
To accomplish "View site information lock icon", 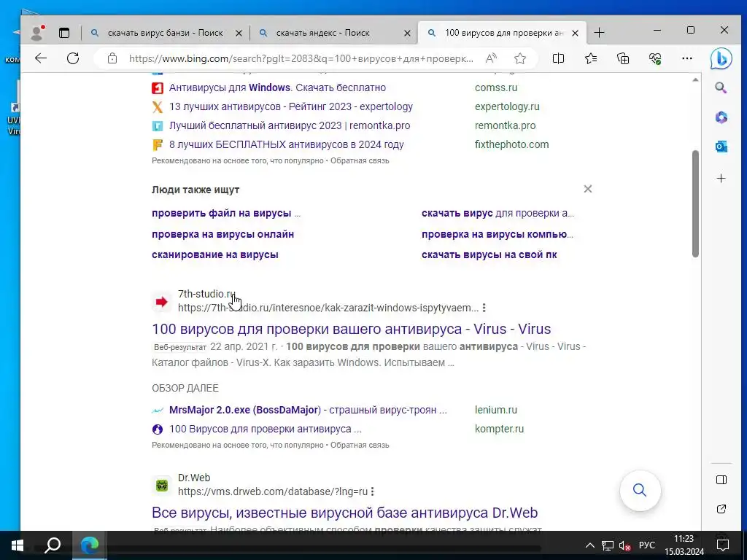I will click(x=112, y=58).
